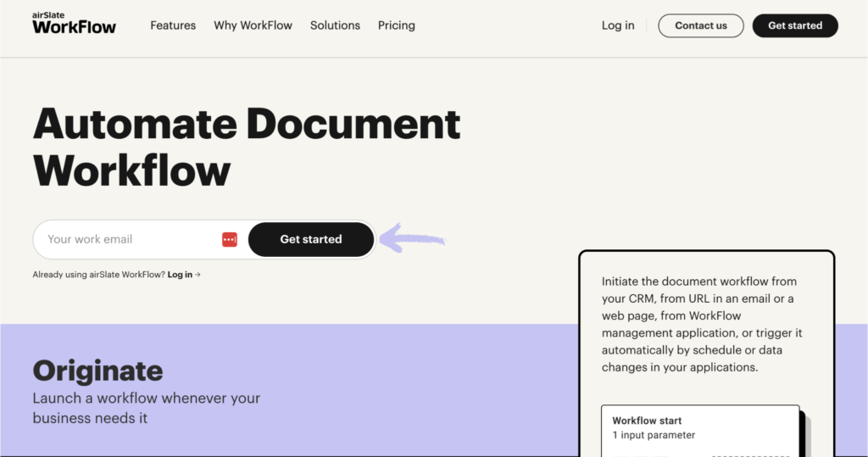Click 'Already using airSlate WorkFlow?' text

(98, 275)
